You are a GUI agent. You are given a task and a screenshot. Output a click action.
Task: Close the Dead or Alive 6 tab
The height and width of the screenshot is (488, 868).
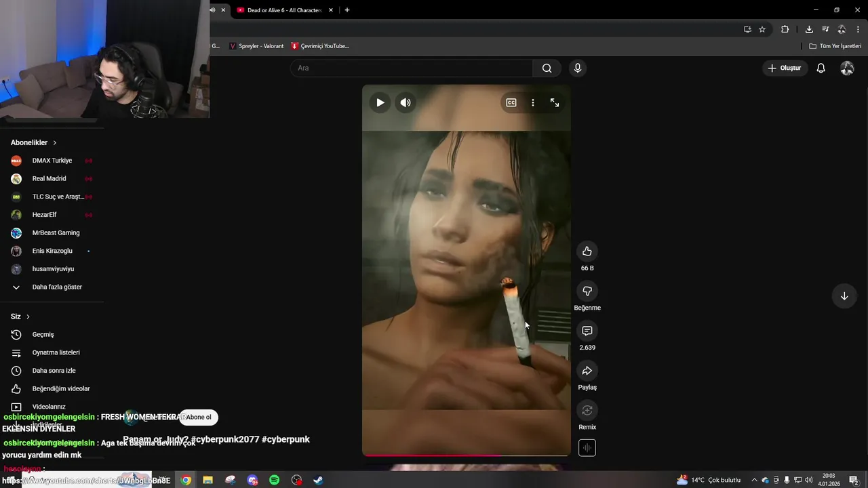tap(331, 10)
